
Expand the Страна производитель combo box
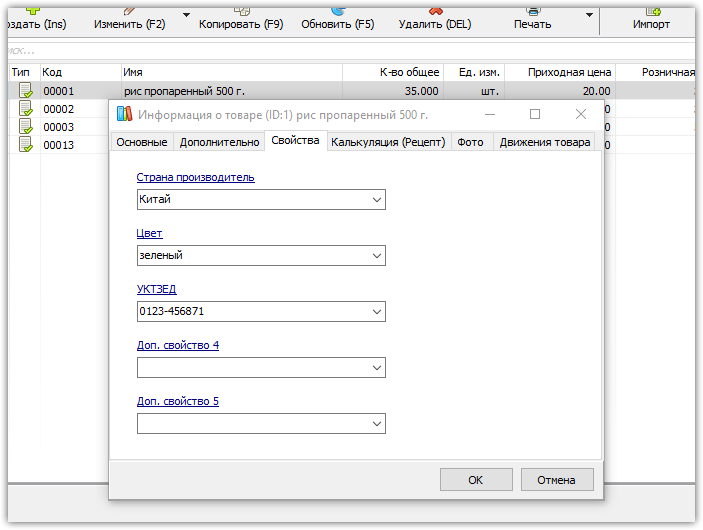pos(377,200)
